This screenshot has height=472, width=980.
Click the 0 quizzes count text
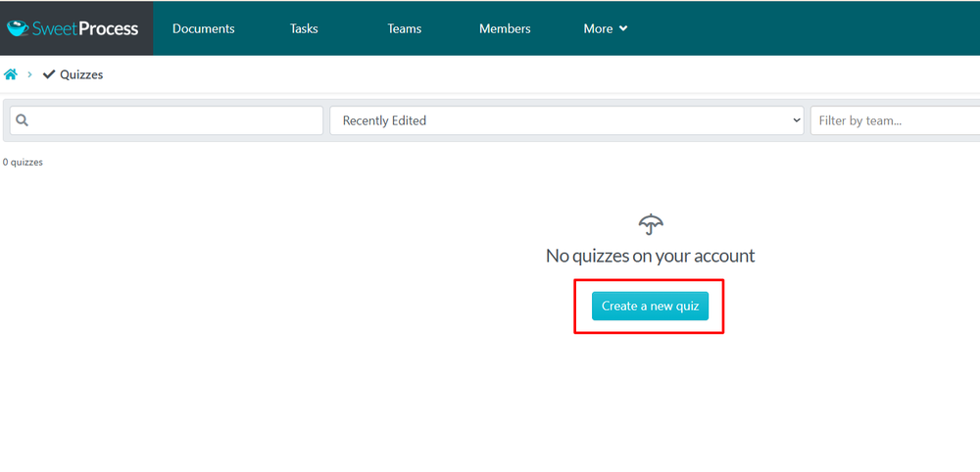pos(23,163)
